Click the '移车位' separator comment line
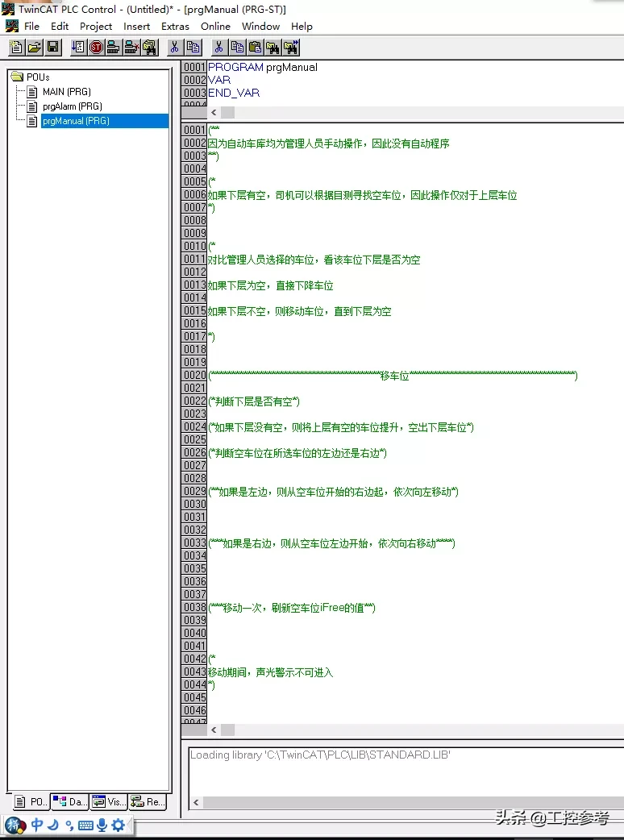Viewport: 624px width, 840px height. point(393,375)
